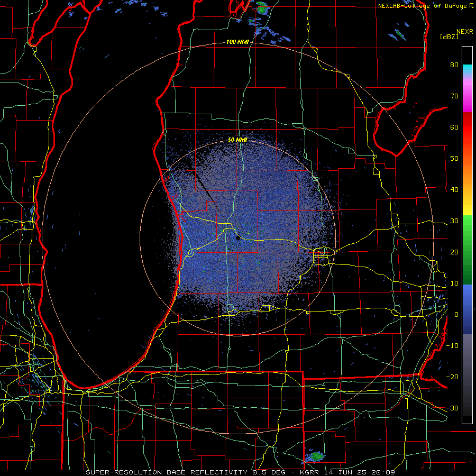Click the SUPER-RESOLUTION BASE REFLECTIVITY caption
The width and height of the screenshot is (476, 476).
tap(167, 472)
